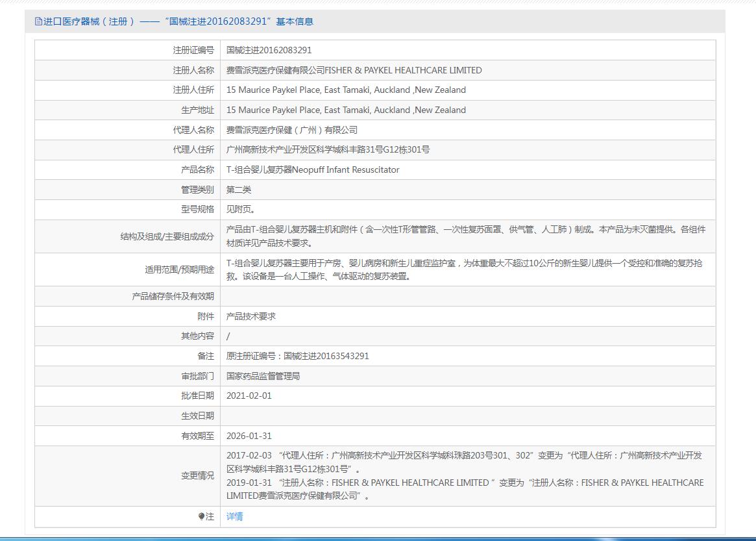Click the 备注 label
The width and height of the screenshot is (756, 541).
click(x=206, y=356)
